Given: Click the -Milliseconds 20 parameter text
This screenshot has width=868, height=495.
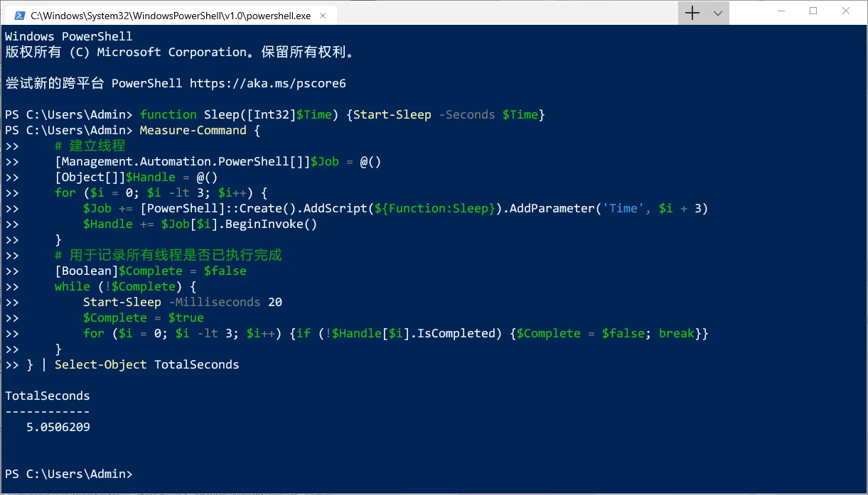Looking at the screenshot, I should 225,302.
